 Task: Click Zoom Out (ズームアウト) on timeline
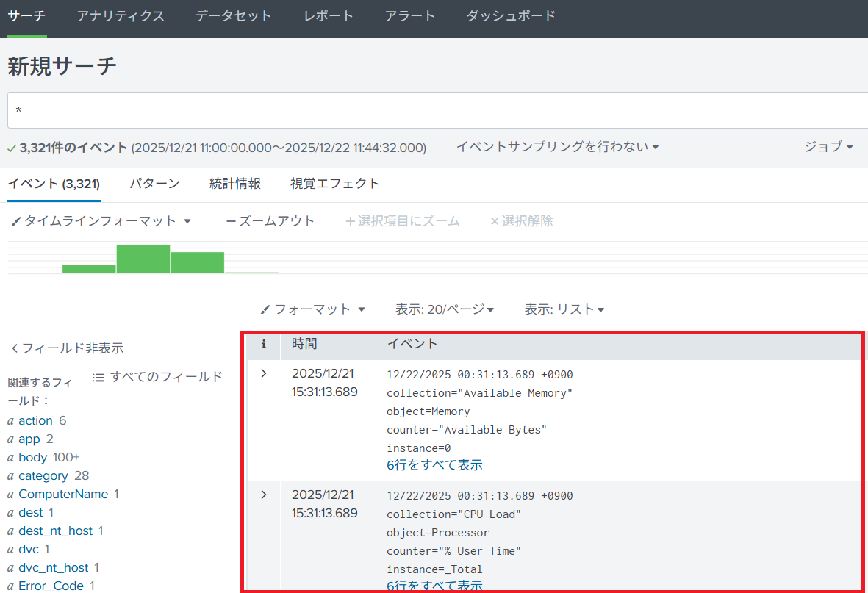tap(270, 221)
